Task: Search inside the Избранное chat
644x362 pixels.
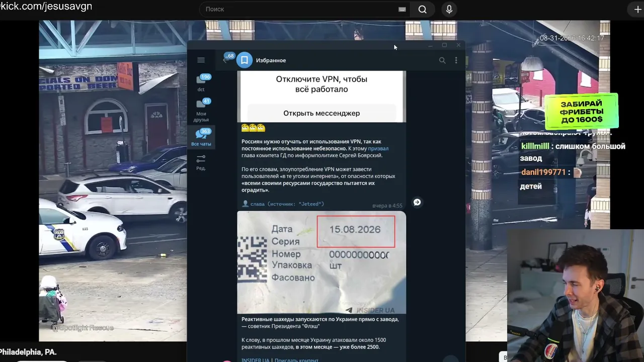Action: (x=442, y=60)
